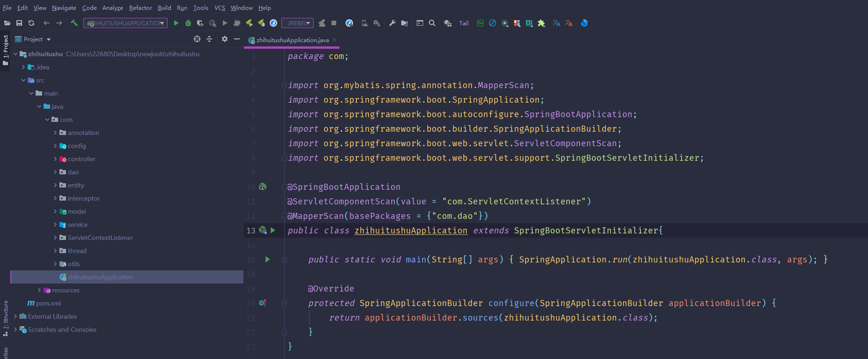Screen dimensions: 868x359
Task: Hide the Project panel with minus icon
Action: 237,39
